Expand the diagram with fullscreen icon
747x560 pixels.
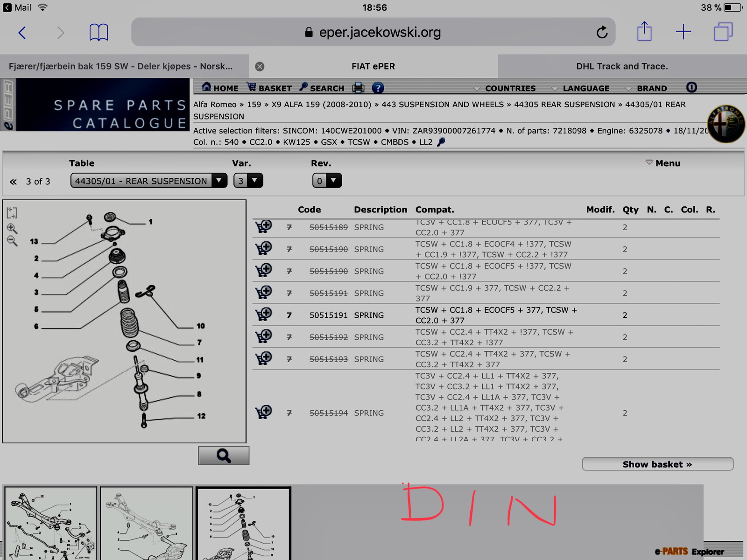pos(12,213)
